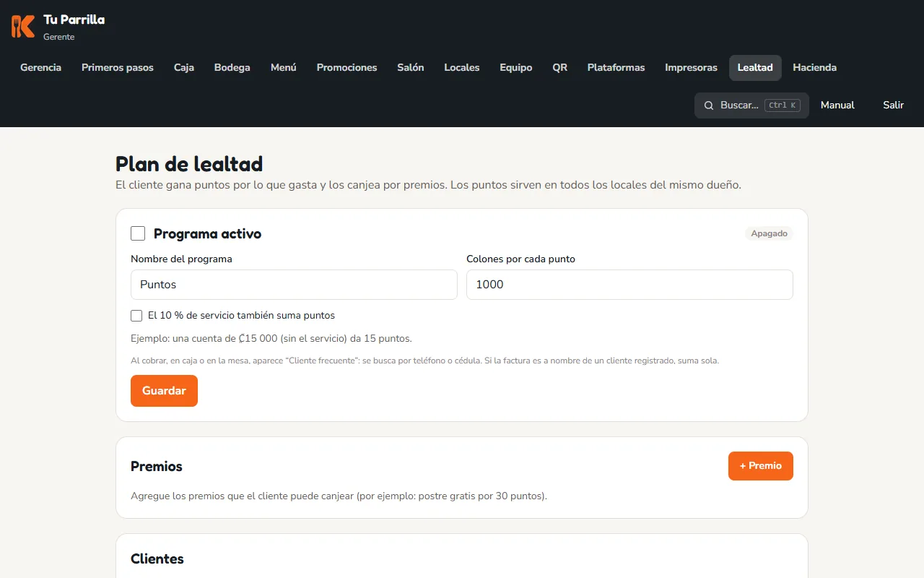Image resolution: width=924 pixels, height=578 pixels.
Task: Go to Locales
Action: click(x=462, y=67)
